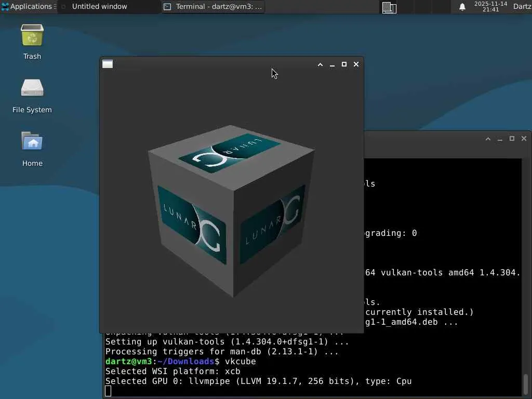Open the Home folder icon
This screenshot has width=532, height=399.
pos(32,149)
